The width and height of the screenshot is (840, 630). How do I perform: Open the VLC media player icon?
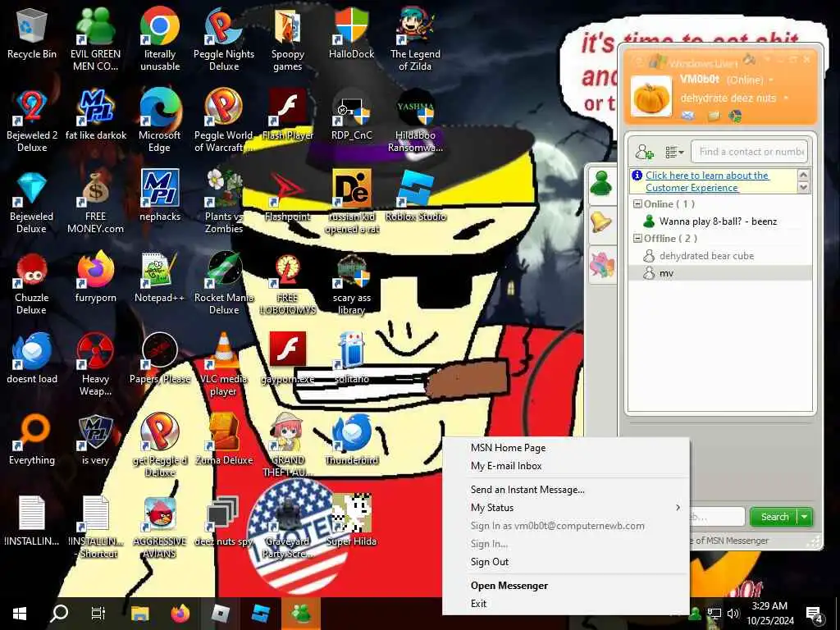(224, 364)
